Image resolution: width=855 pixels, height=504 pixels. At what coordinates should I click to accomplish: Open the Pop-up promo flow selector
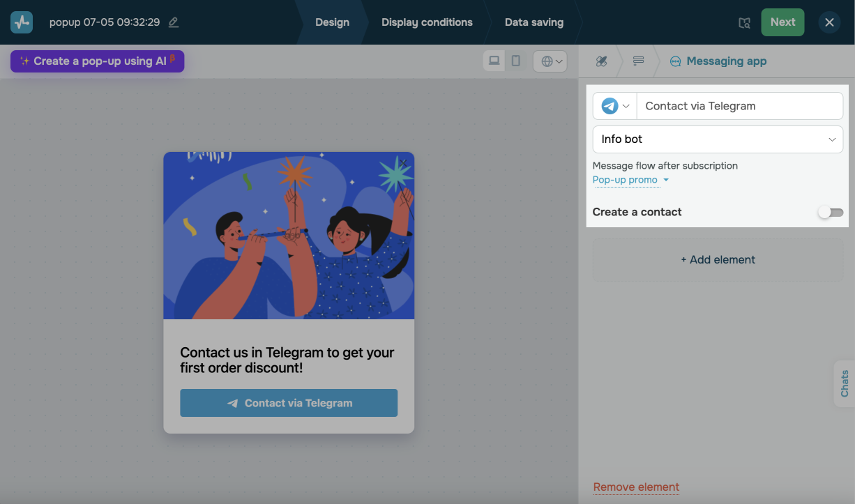coord(630,180)
